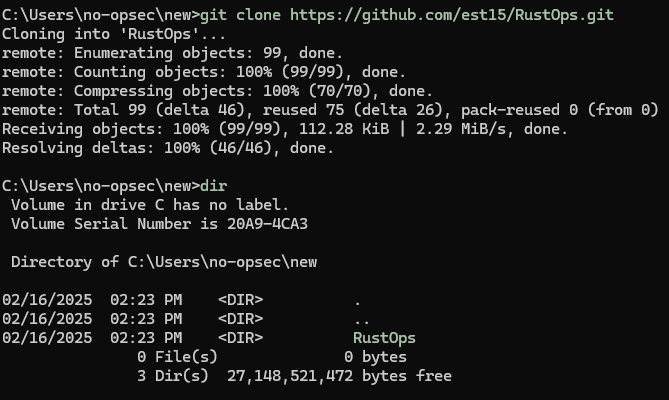
Task: Click the 'Compressing objects' output line
Action: pyautogui.click(x=217, y=91)
